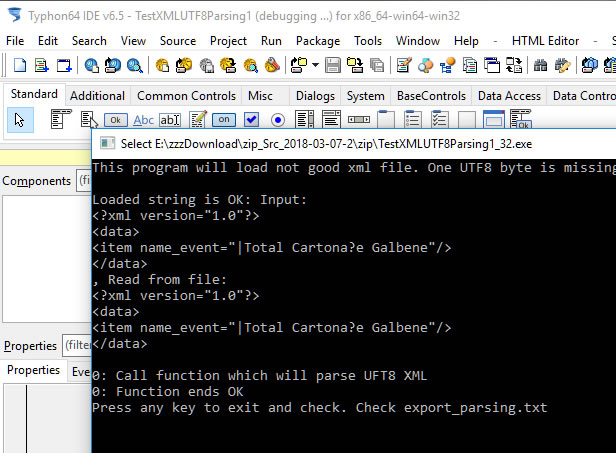
Task: Select the TPanel component in palette
Action: 466,119
